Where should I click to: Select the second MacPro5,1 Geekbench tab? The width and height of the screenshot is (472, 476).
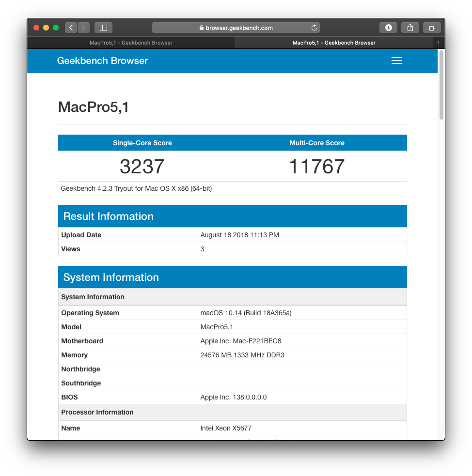tap(334, 43)
